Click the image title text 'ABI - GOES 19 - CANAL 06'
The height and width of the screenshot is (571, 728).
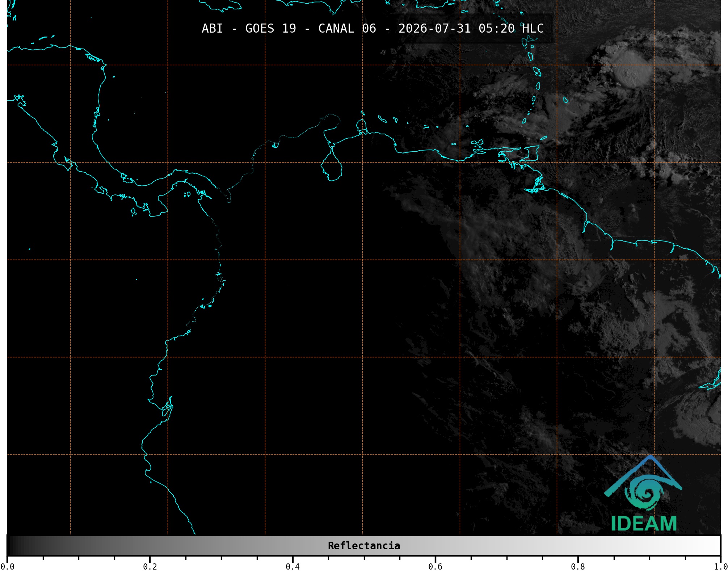tap(289, 29)
